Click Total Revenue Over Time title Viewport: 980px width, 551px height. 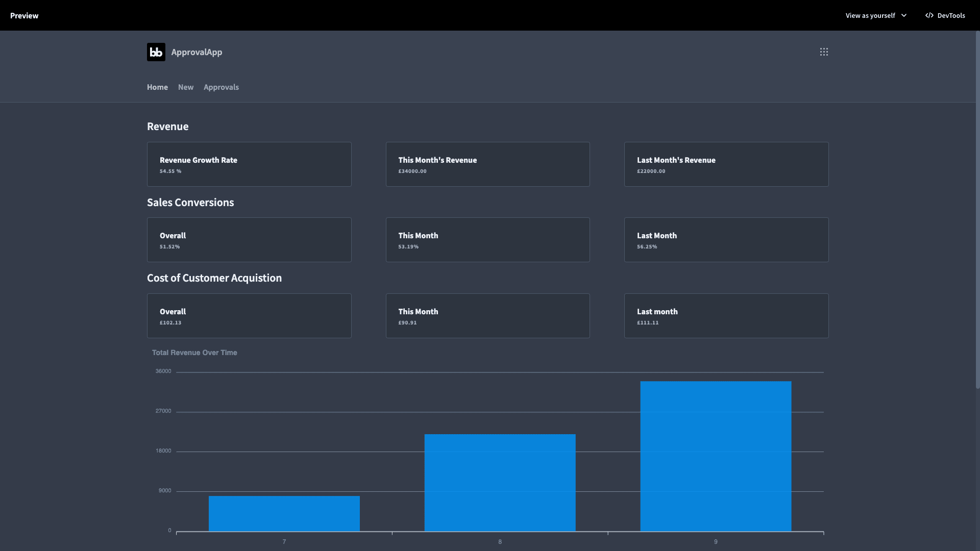[x=194, y=353]
